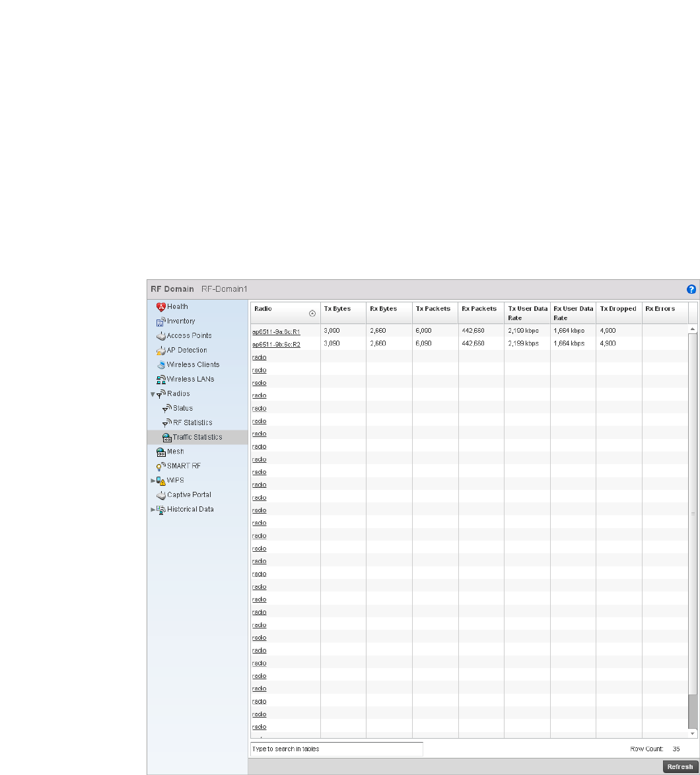Click the Health heart icon

click(x=160, y=307)
